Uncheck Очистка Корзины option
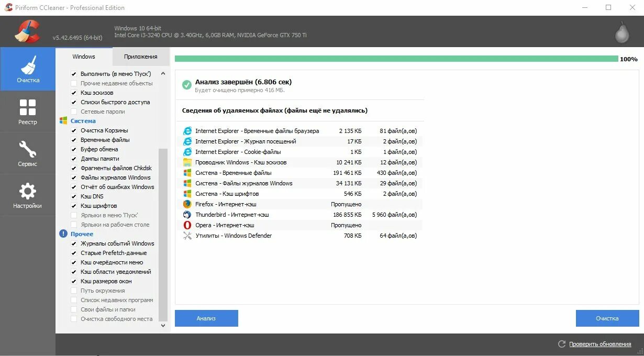This screenshot has width=644, height=356. coord(74,130)
